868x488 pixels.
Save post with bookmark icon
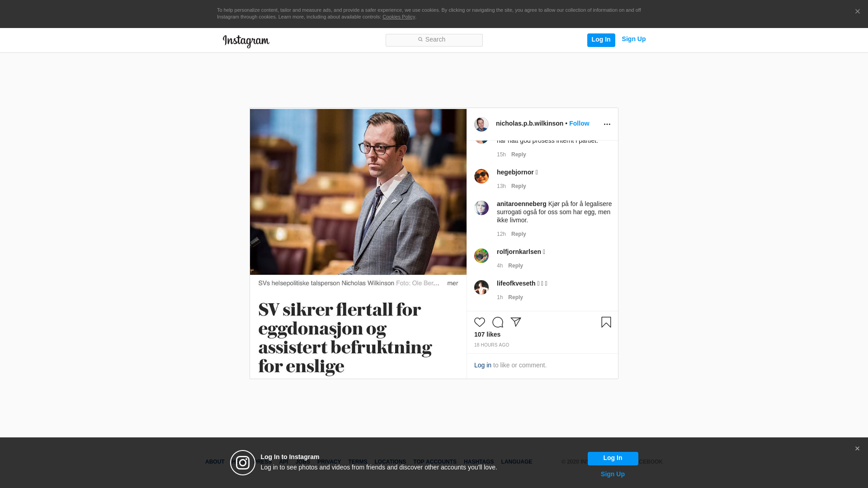tap(606, 322)
